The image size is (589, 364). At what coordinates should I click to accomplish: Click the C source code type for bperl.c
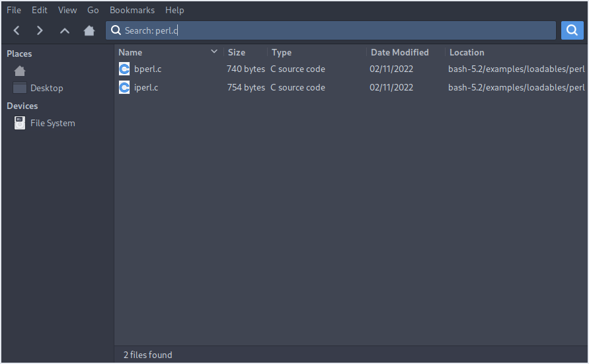(298, 69)
